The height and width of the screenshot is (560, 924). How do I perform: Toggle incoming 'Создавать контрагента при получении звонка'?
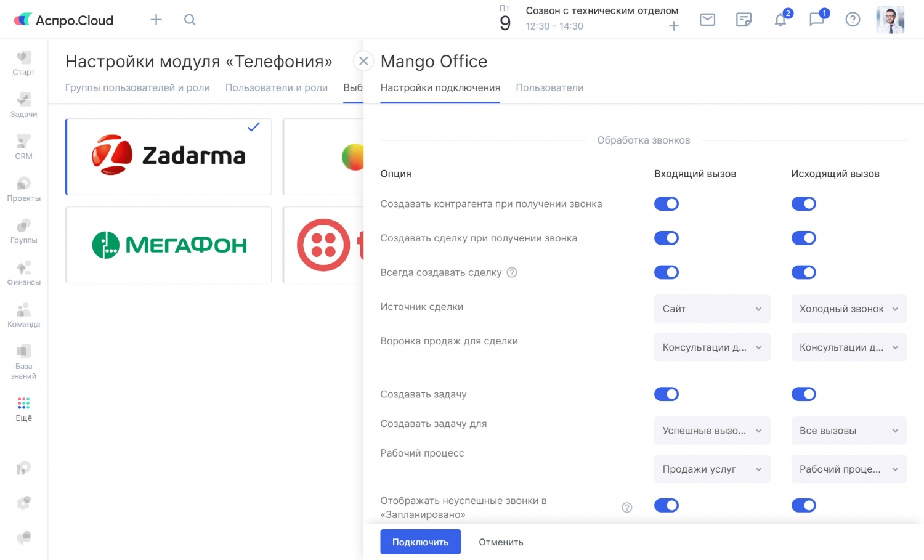(x=666, y=204)
